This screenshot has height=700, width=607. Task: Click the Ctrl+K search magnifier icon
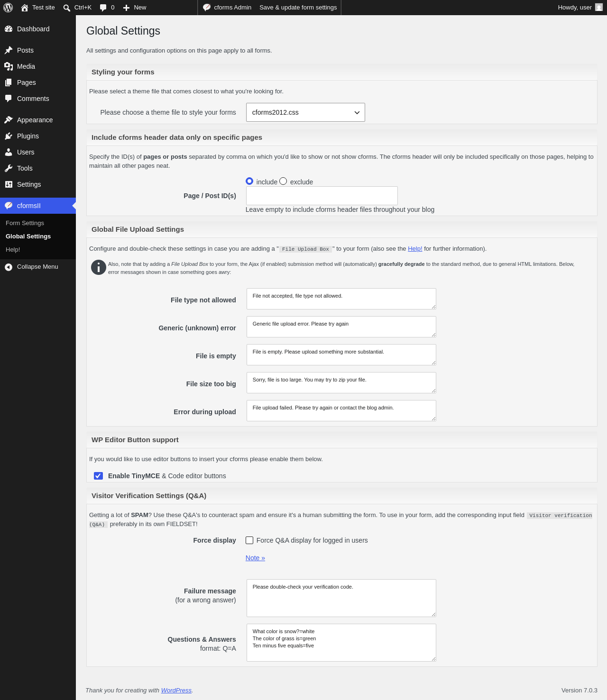(67, 8)
